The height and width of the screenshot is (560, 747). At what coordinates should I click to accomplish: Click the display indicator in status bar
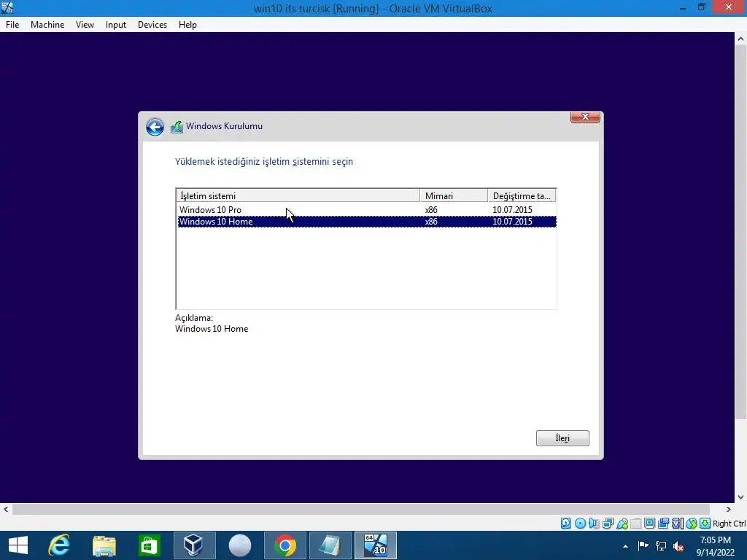coord(649,524)
